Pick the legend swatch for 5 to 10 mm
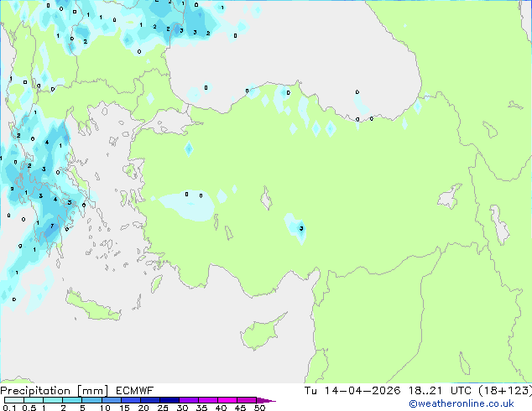This screenshot has width=532, height=411. tap(91, 400)
